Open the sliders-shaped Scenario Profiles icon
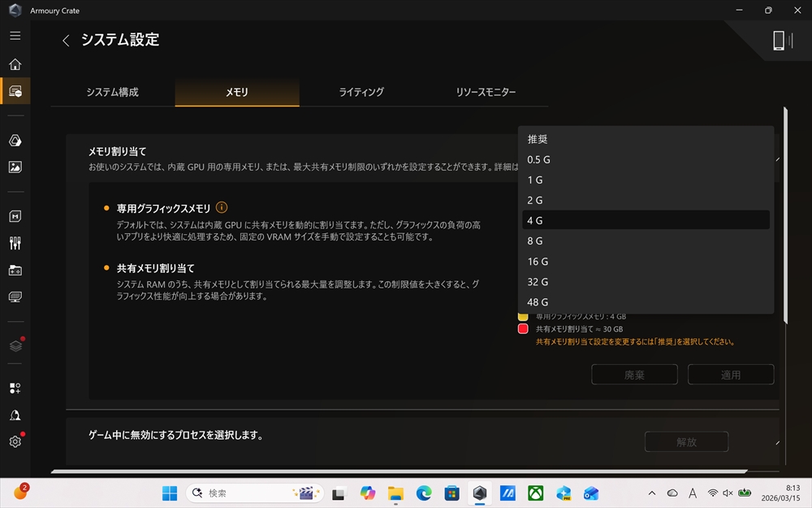The height and width of the screenshot is (508, 812). [15, 243]
